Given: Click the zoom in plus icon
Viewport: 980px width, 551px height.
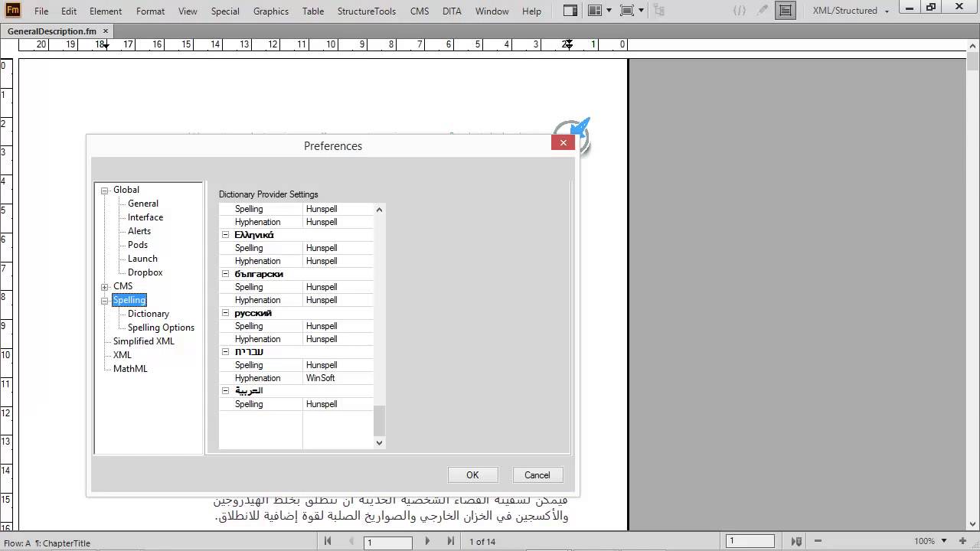Looking at the screenshot, I should [x=962, y=541].
